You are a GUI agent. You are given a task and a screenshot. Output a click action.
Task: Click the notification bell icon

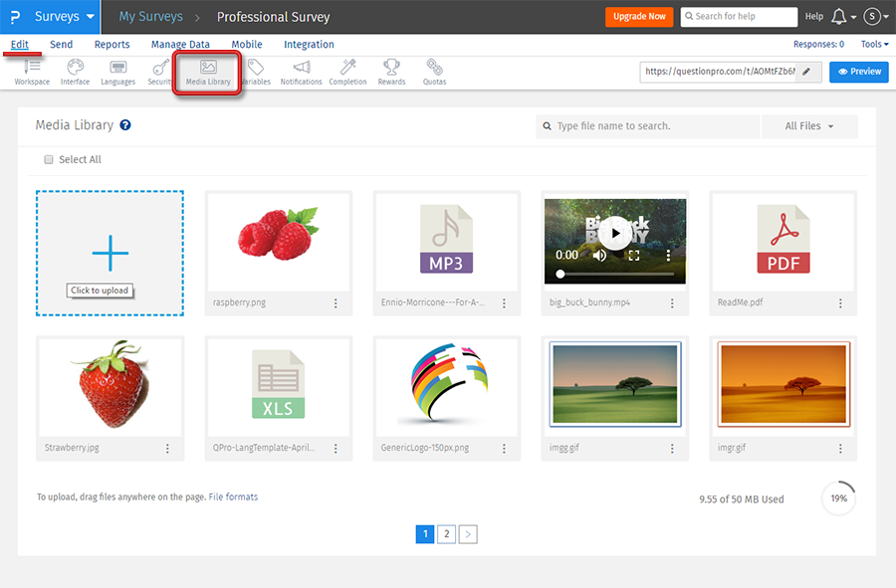click(x=839, y=17)
